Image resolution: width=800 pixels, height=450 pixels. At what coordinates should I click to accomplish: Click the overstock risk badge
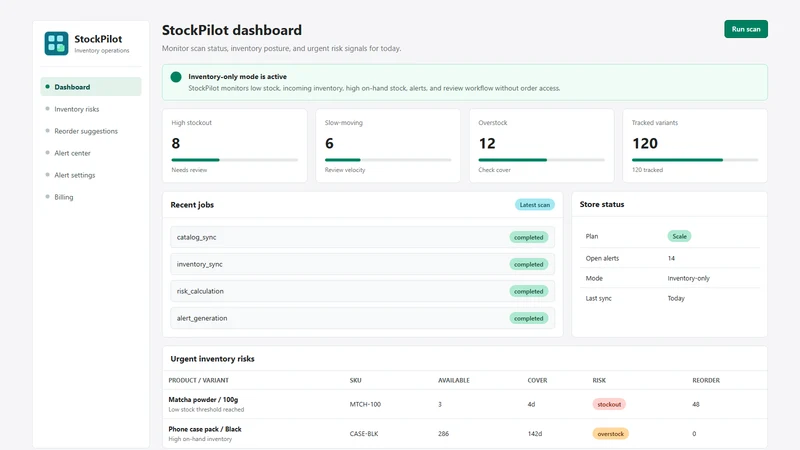click(611, 434)
